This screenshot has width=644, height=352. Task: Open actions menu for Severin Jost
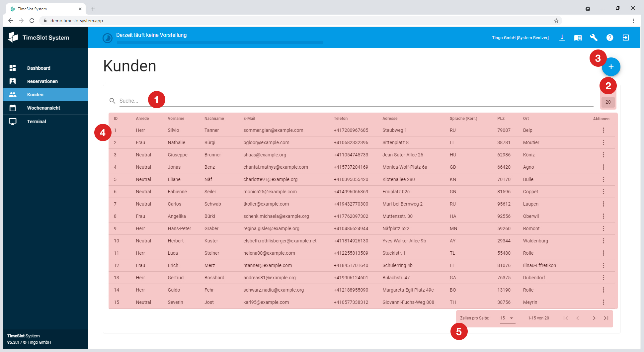click(x=604, y=302)
